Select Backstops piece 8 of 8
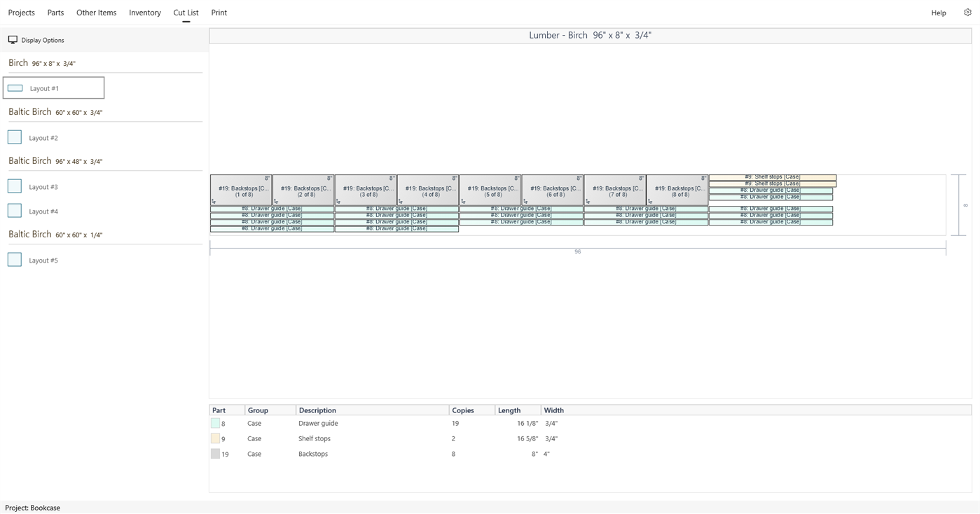 [x=678, y=190]
